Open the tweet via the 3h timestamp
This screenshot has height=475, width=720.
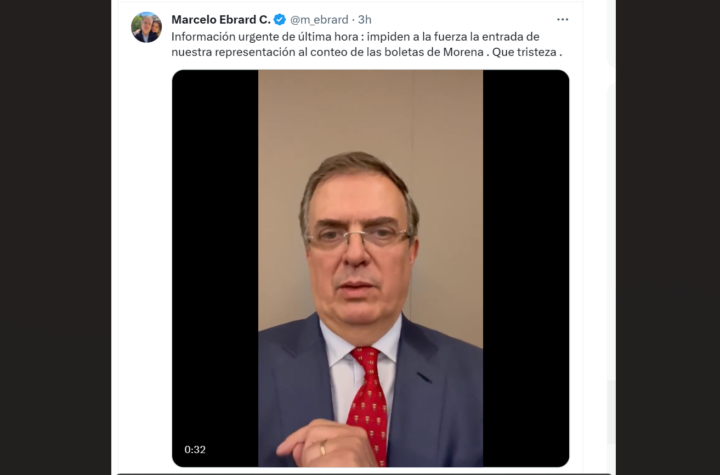point(365,19)
